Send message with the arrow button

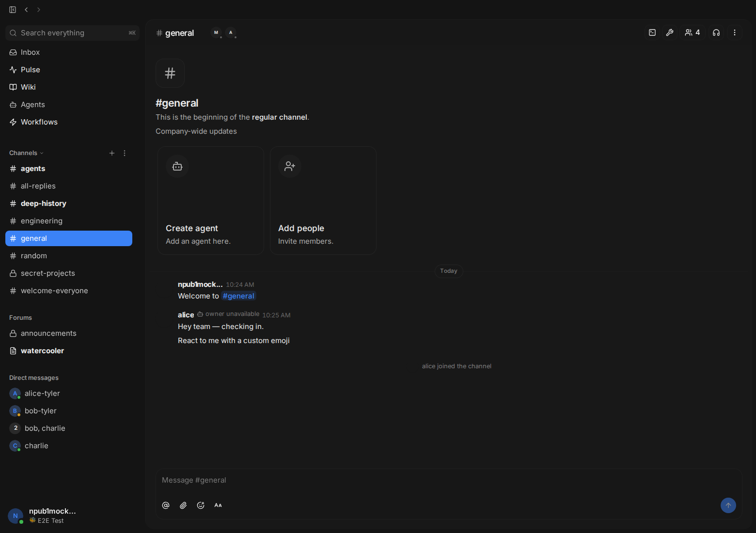728,505
